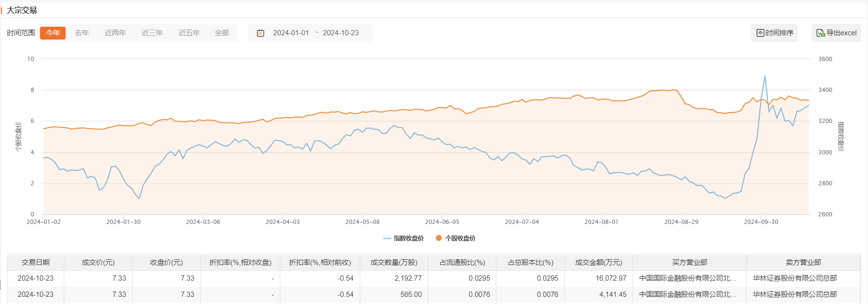Toggle 指数收盘价 legend series
This screenshot has height=304, width=868.
coord(404,238)
